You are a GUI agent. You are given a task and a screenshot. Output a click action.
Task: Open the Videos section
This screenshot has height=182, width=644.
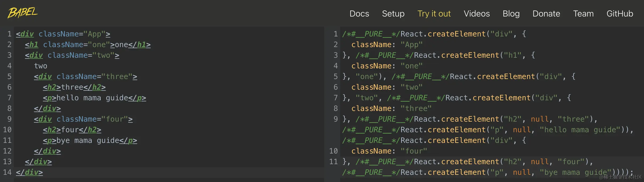(476, 14)
